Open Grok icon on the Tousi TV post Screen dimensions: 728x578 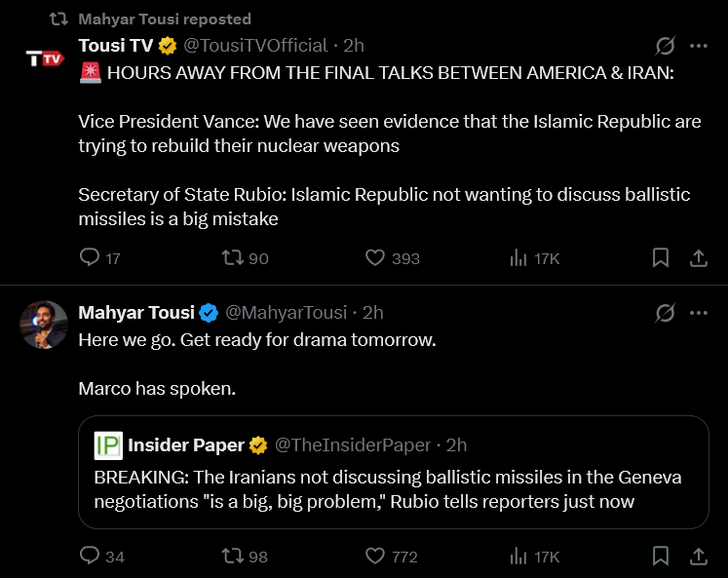666,46
